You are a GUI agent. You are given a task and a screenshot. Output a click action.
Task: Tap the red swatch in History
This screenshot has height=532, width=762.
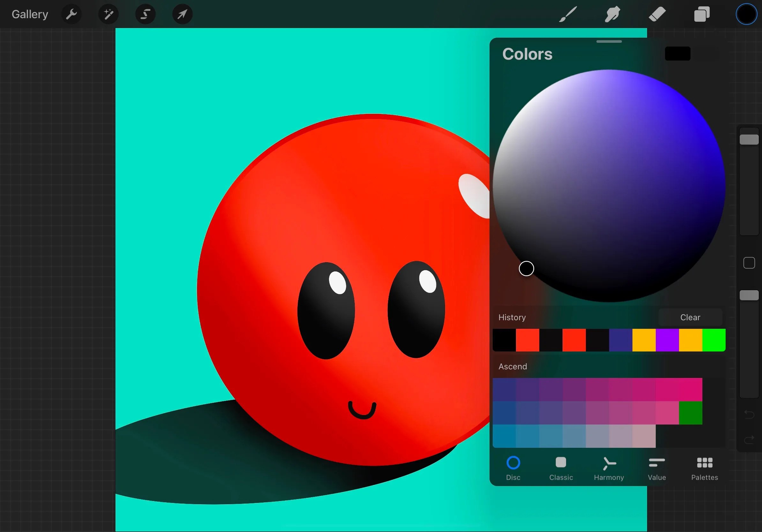527,340
